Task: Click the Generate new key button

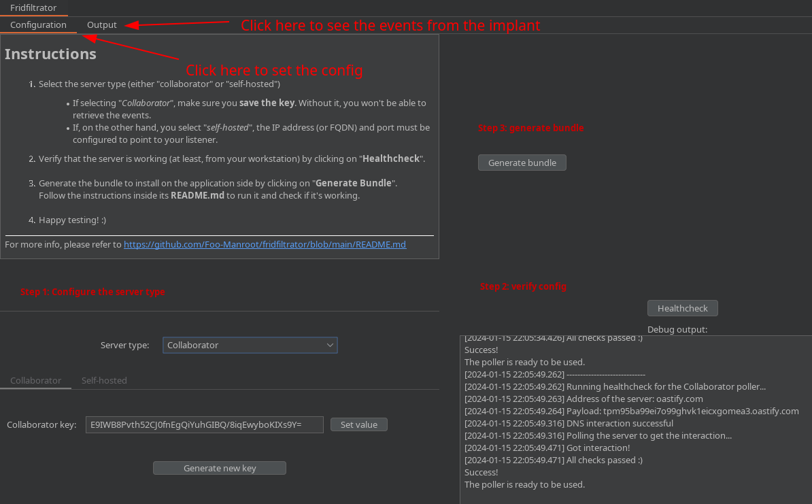Action: 220,468
